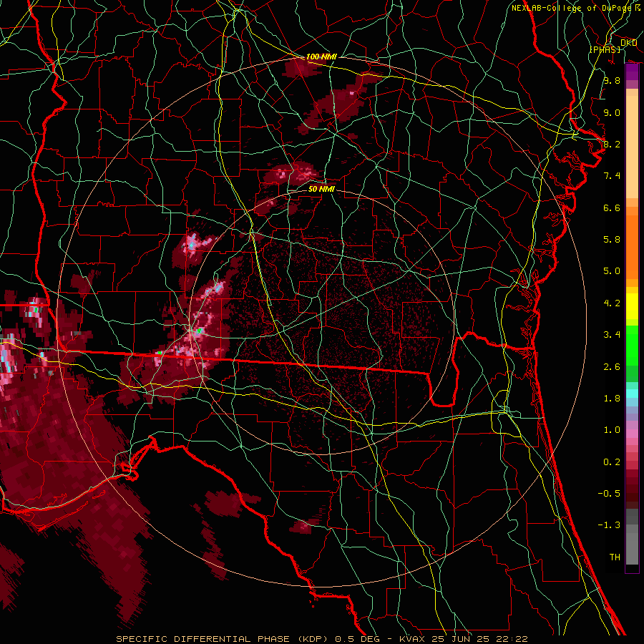Click the cyan band on the color bar
Screen dimensions: 644x644
[632, 394]
